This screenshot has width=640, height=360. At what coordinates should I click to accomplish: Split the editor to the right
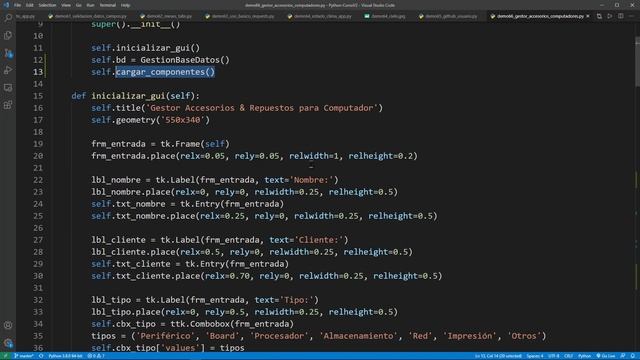coord(620,16)
